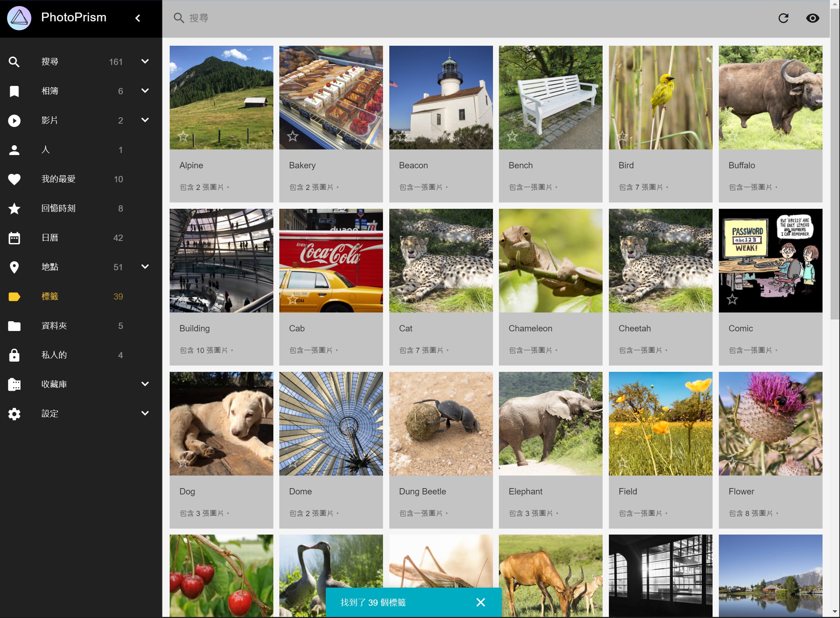Expand the 相簿 submenu chevron
Viewport: 840px width, 618px height.
(145, 90)
